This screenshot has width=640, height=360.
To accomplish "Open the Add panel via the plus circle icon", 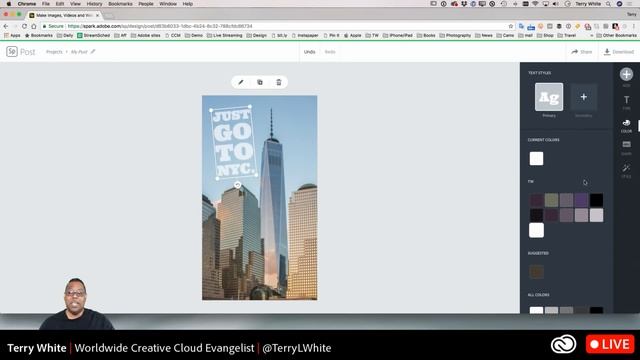I will pyautogui.click(x=626, y=74).
